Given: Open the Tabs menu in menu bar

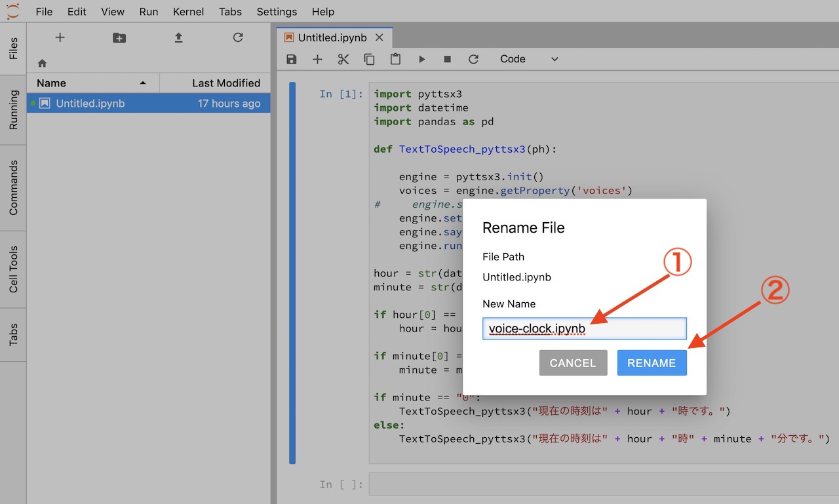Looking at the screenshot, I should point(230,12).
